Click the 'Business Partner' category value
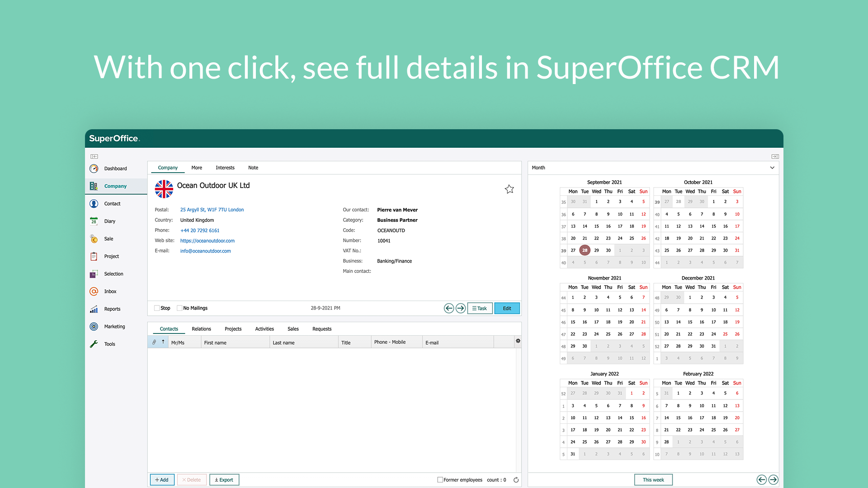868x488 pixels. click(x=397, y=220)
